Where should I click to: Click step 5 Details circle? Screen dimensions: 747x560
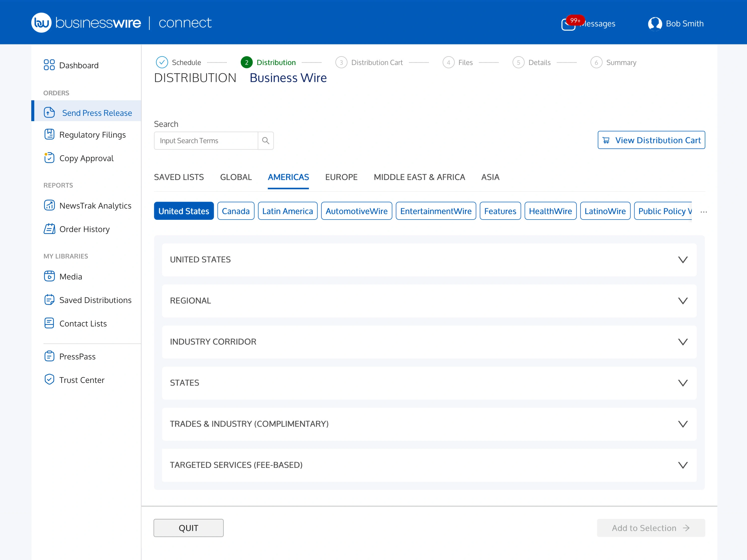518,62
